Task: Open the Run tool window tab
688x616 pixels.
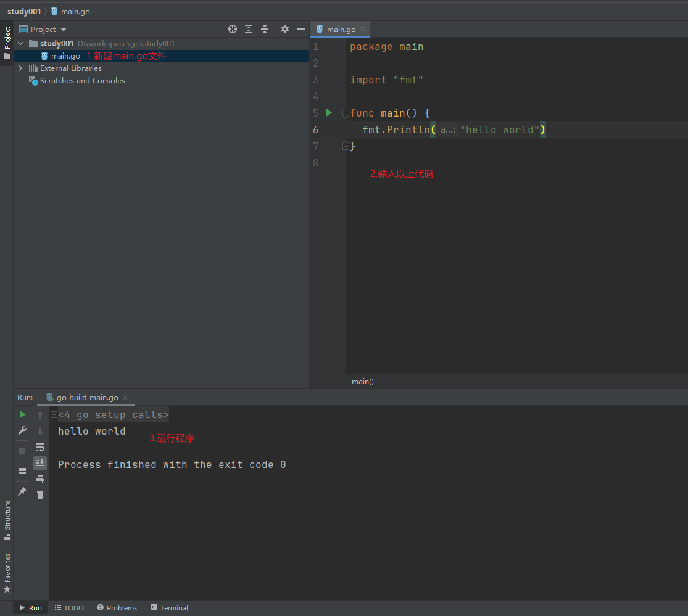Action: coord(31,607)
